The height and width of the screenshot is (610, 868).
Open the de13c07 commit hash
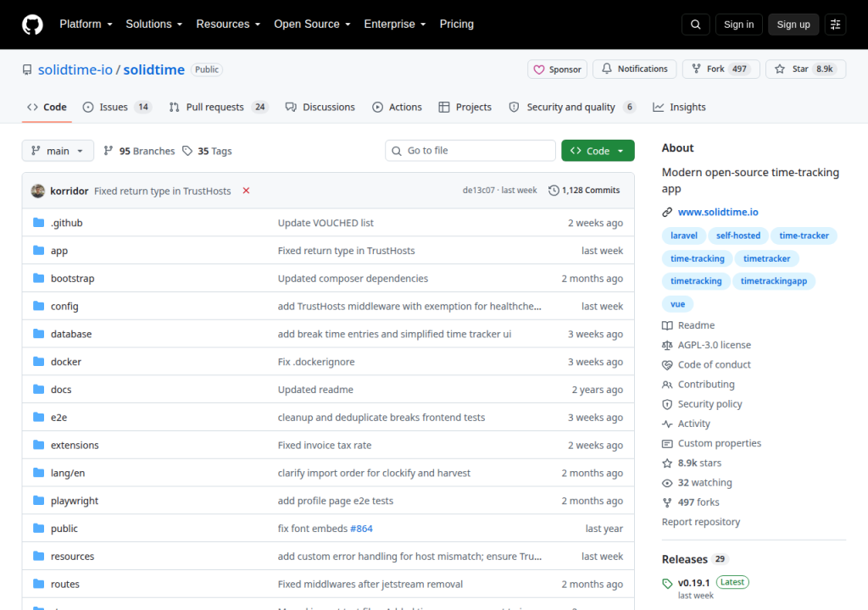pyautogui.click(x=478, y=191)
